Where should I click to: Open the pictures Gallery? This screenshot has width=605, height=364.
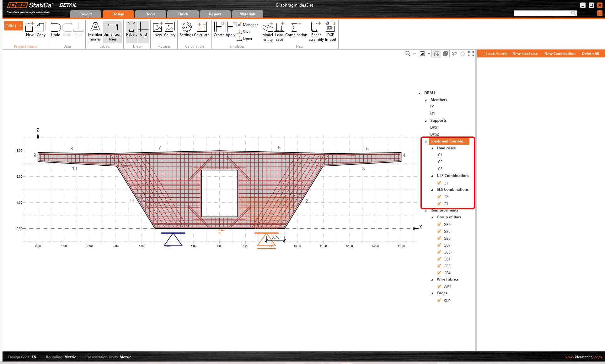pyautogui.click(x=169, y=30)
